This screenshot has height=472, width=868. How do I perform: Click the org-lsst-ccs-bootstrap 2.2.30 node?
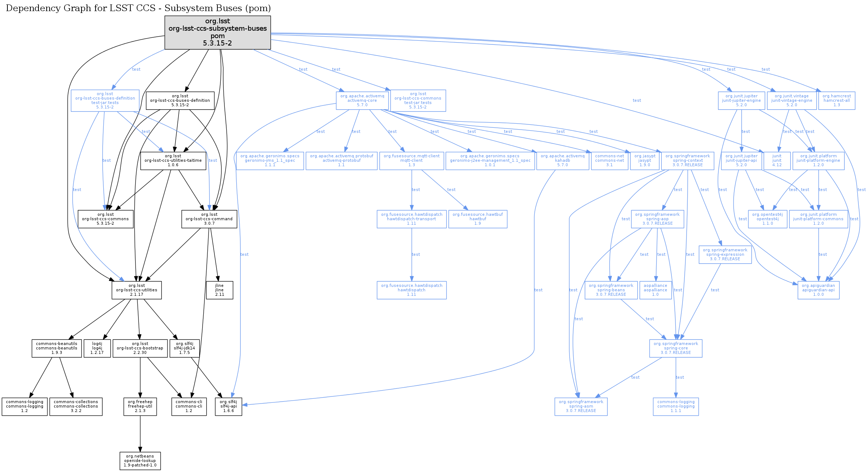click(x=140, y=348)
